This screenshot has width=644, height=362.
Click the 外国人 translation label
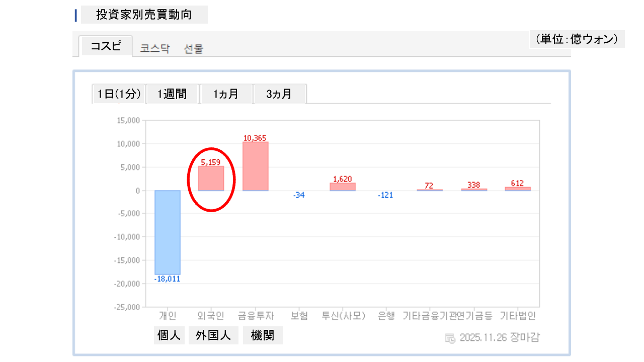click(x=213, y=336)
